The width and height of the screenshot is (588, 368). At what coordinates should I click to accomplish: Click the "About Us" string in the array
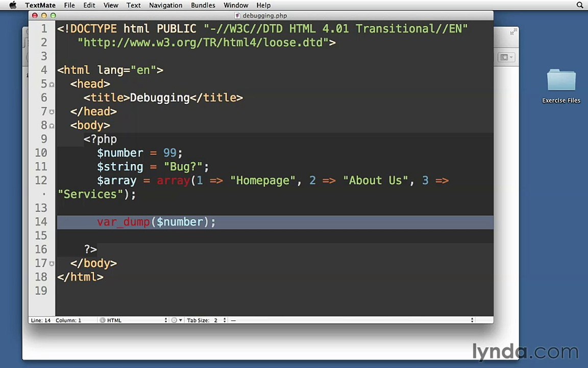tap(375, 180)
